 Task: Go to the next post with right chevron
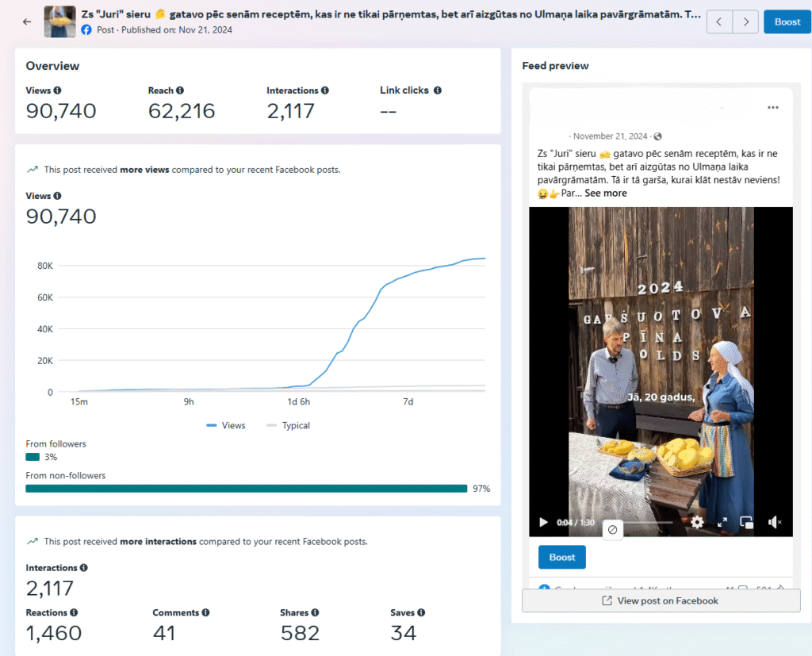coord(745,21)
